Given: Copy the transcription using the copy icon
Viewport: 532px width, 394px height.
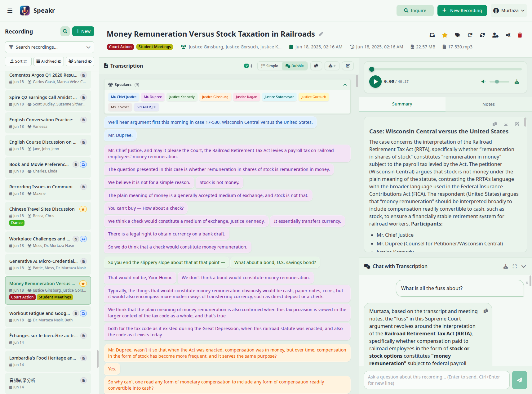Looking at the screenshot, I should coord(316,66).
